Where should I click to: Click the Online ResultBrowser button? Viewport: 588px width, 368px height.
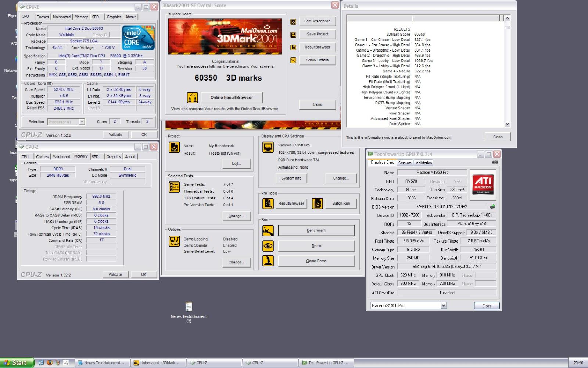click(x=232, y=98)
